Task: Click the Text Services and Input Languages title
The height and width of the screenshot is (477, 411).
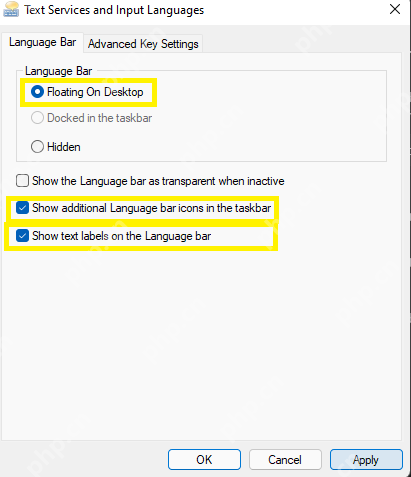Action: coord(114,10)
